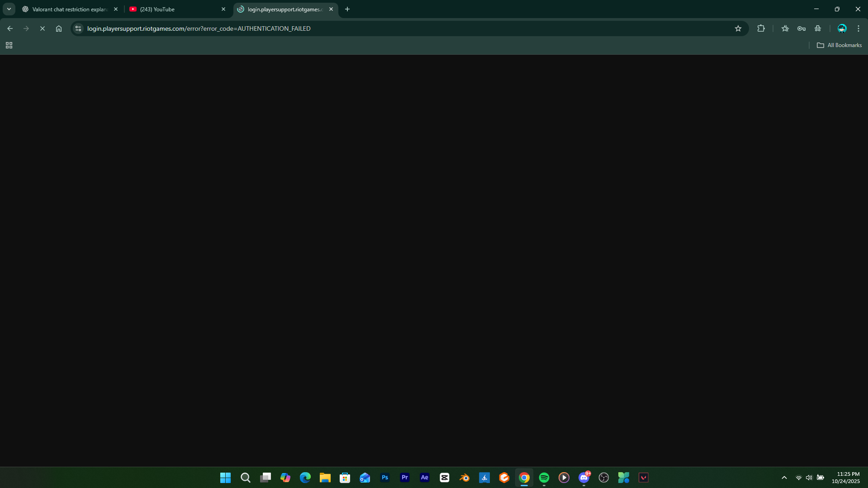Switch to Valorant chat restriction tab

click(70, 9)
